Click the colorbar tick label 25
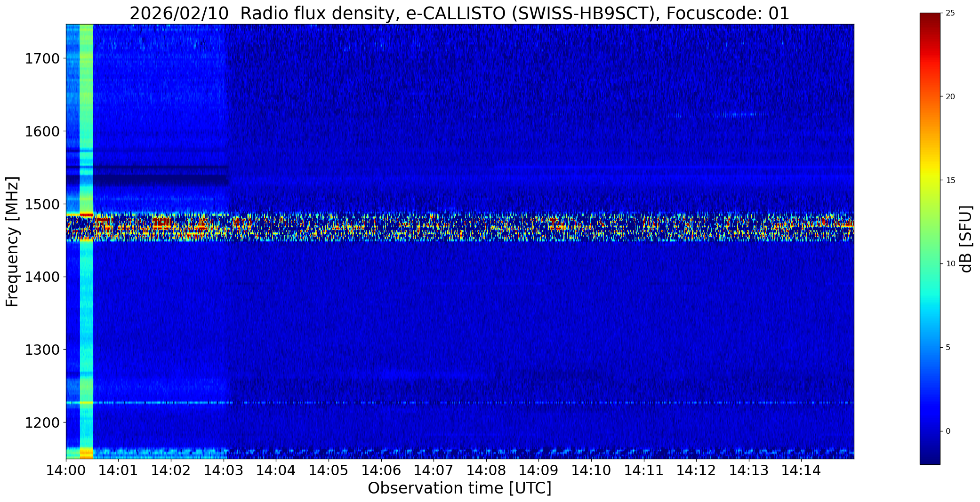Image resolution: width=980 pixels, height=502 pixels. coord(950,13)
